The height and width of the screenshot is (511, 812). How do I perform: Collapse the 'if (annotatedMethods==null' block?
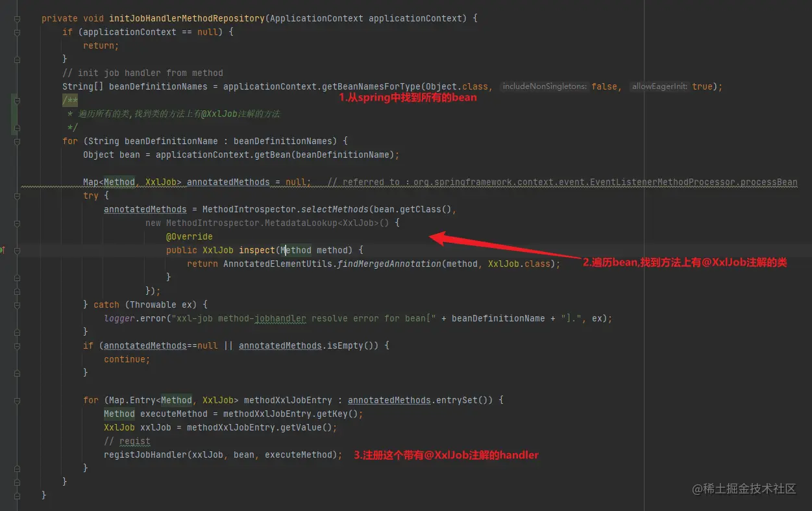click(x=17, y=345)
